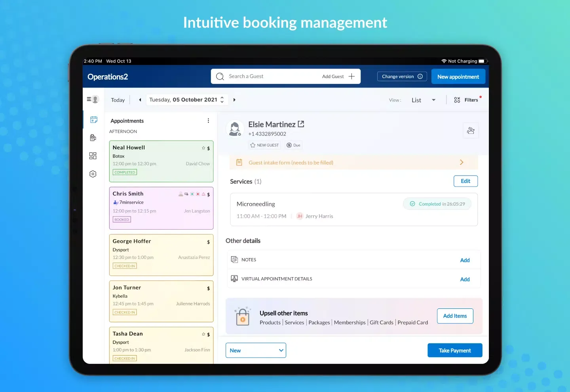Open Elsie Martinez profile external link icon
This screenshot has height=392, width=570.
click(x=301, y=124)
